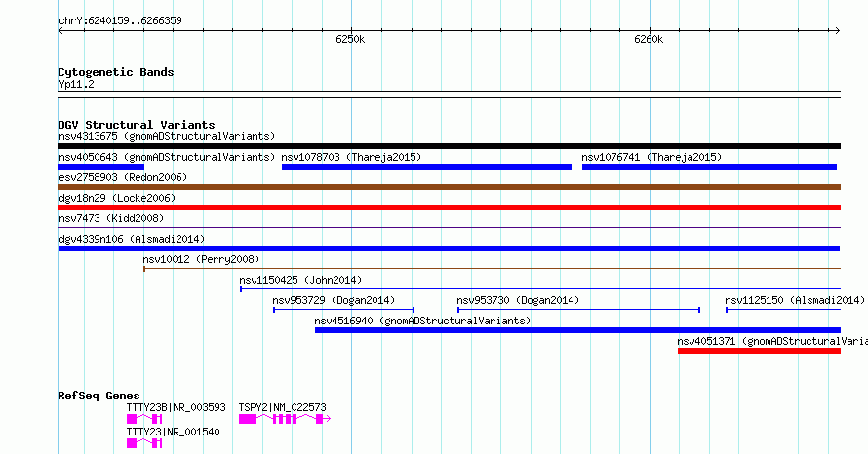Click the nsv953729 Dogan2014 interval line
868x454 pixels.
coord(343,310)
